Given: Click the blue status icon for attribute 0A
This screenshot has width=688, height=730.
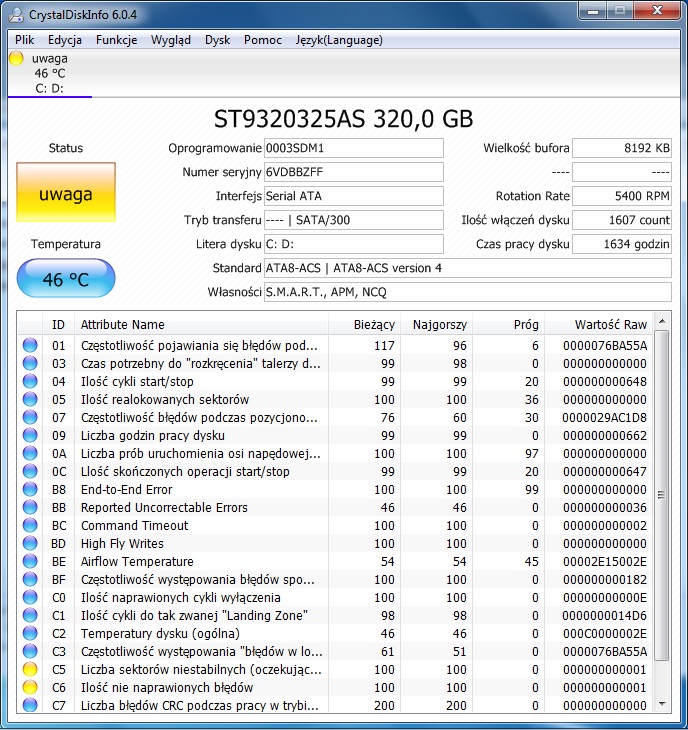Looking at the screenshot, I should (x=30, y=453).
